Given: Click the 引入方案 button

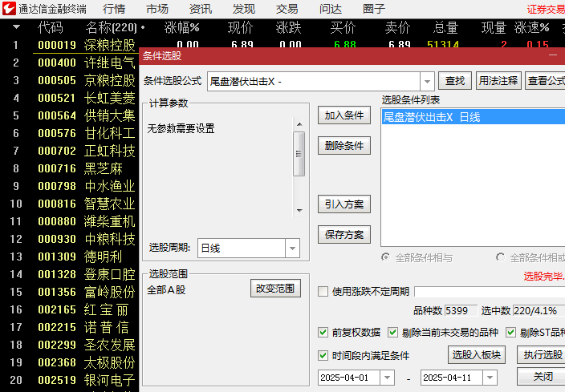Looking at the screenshot, I should pos(344,204).
